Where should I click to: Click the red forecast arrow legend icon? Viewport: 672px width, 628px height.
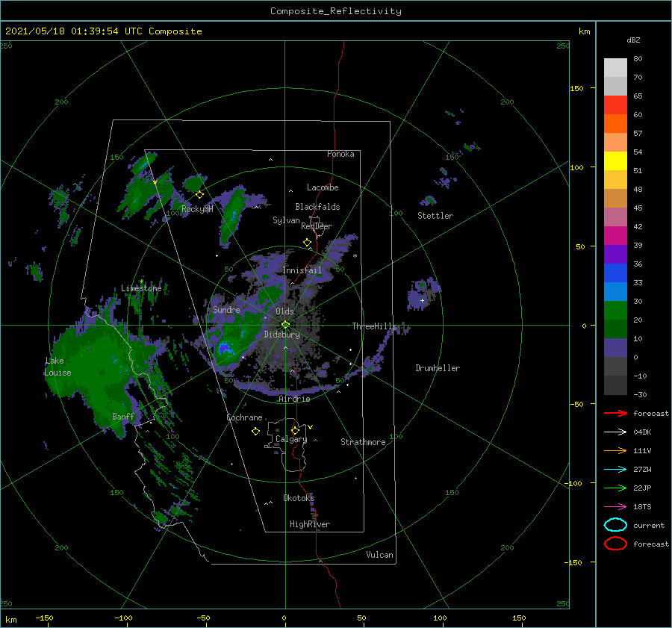615,413
